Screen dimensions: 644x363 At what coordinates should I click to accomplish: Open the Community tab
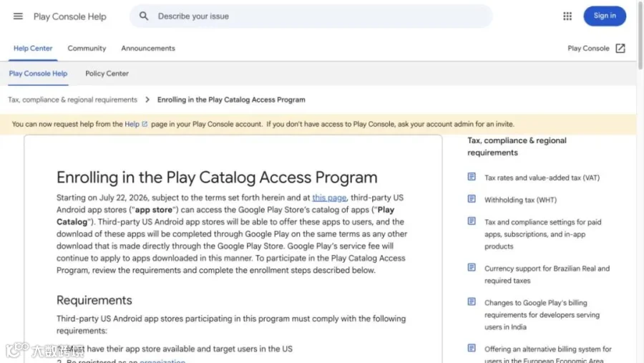87,48
